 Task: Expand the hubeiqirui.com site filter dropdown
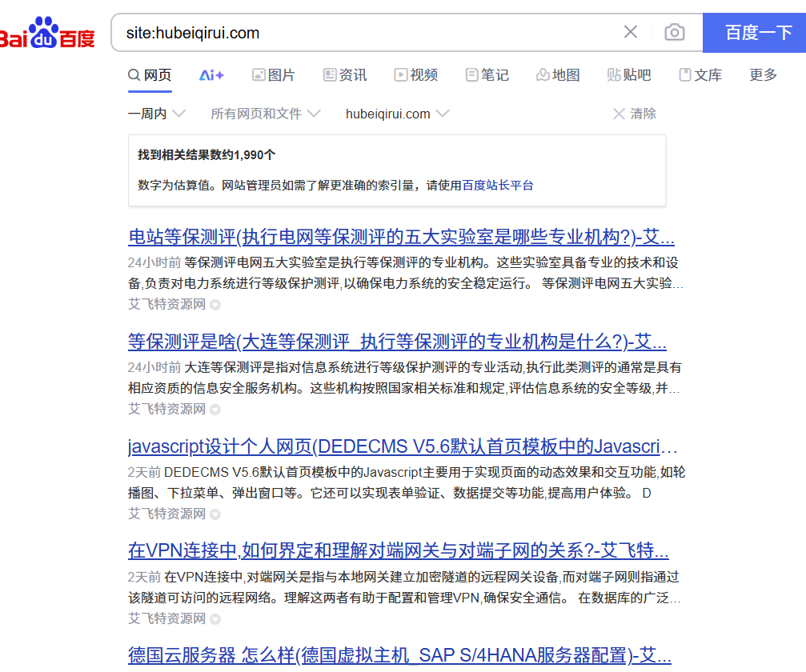[397, 114]
